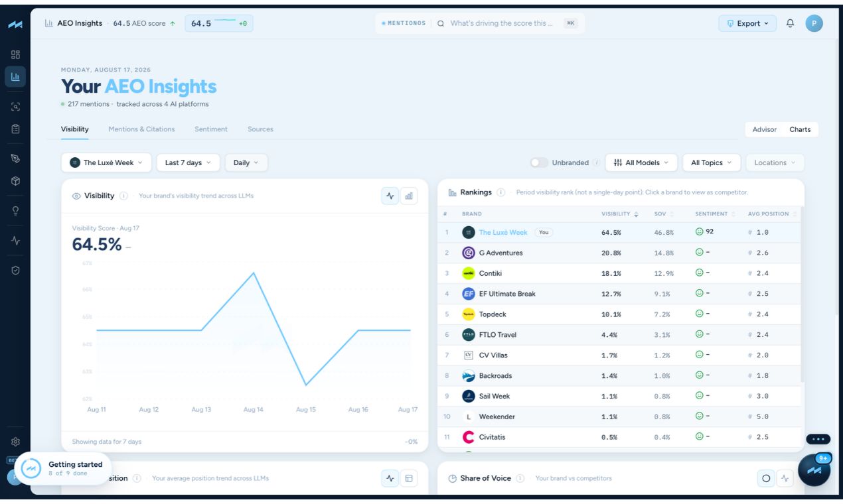
Task: Open the dashboard grid icon in sidebar
Action: tap(15, 54)
